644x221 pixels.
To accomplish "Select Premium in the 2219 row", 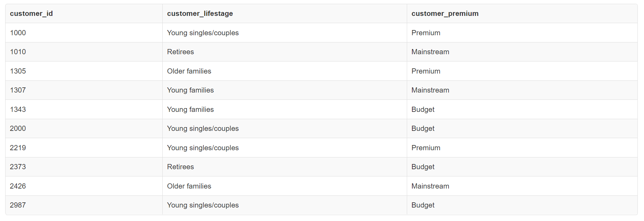I will tap(426, 148).
